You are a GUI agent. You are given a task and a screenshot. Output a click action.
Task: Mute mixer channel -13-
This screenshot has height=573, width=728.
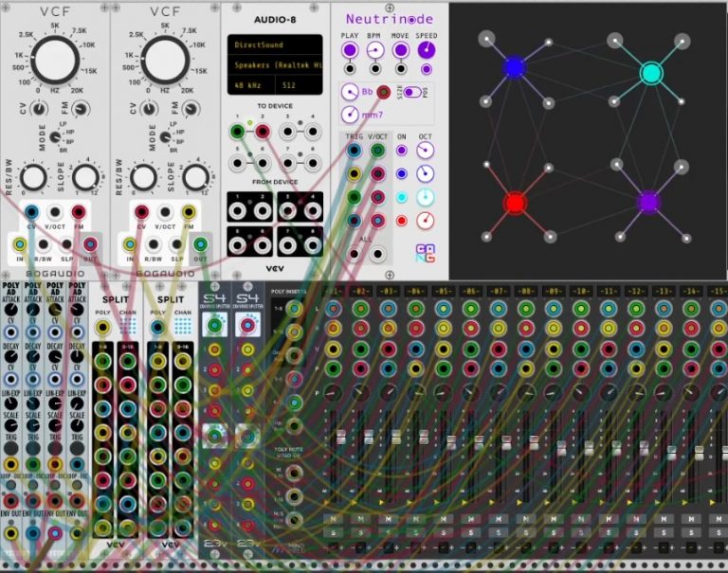[x=664, y=519]
